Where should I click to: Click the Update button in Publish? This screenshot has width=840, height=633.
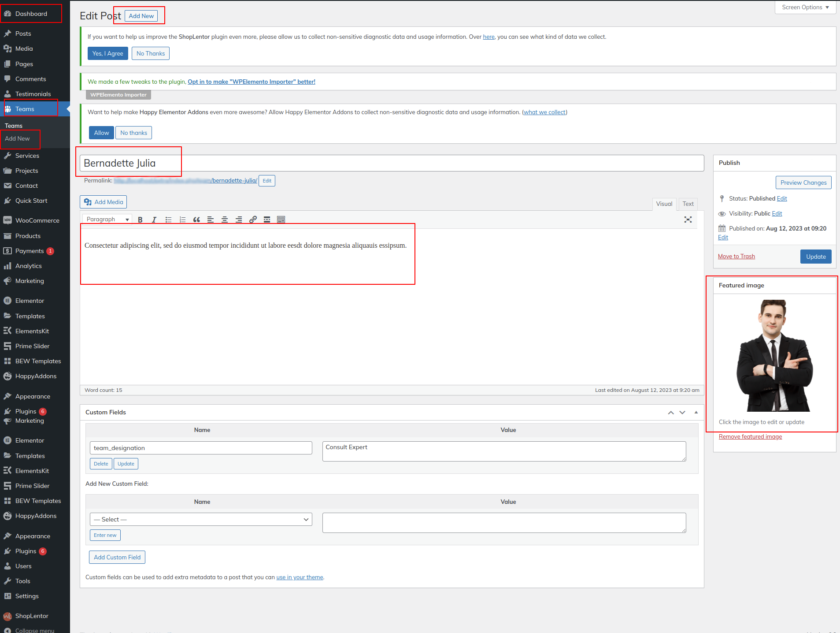point(815,257)
